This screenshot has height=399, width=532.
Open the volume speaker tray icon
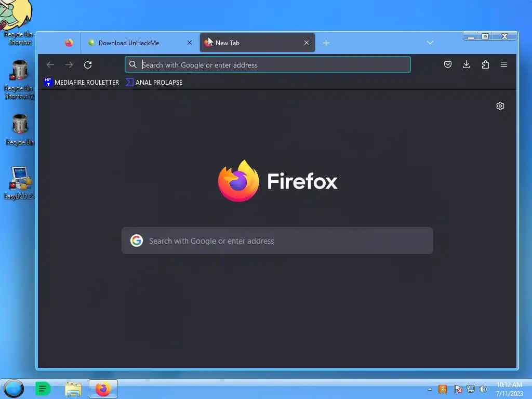(x=483, y=389)
